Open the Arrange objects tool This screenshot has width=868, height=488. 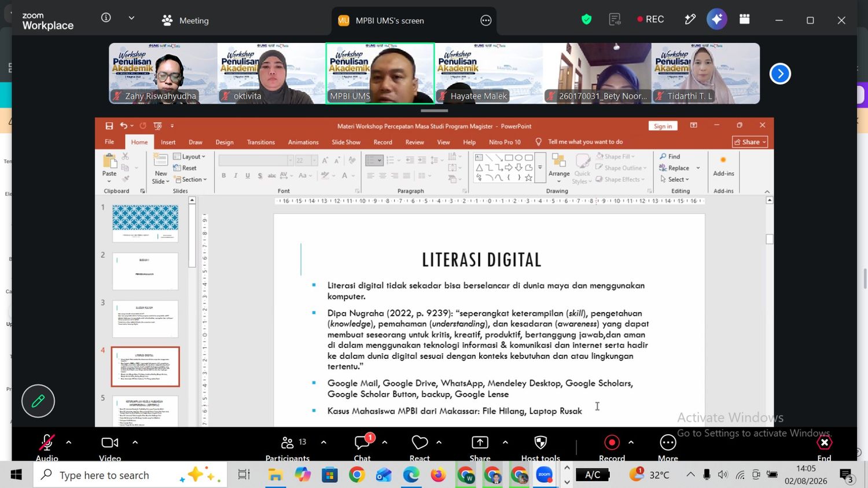pyautogui.click(x=559, y=168)
